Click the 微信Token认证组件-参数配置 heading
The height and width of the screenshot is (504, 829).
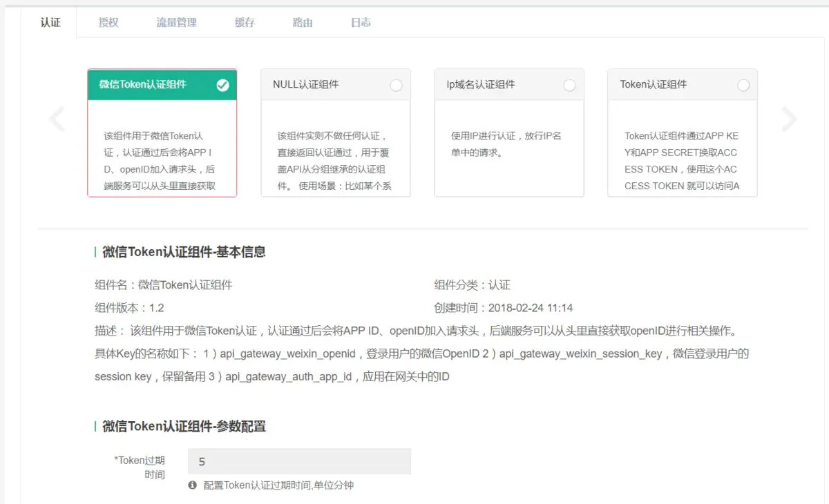pos(184,426)
